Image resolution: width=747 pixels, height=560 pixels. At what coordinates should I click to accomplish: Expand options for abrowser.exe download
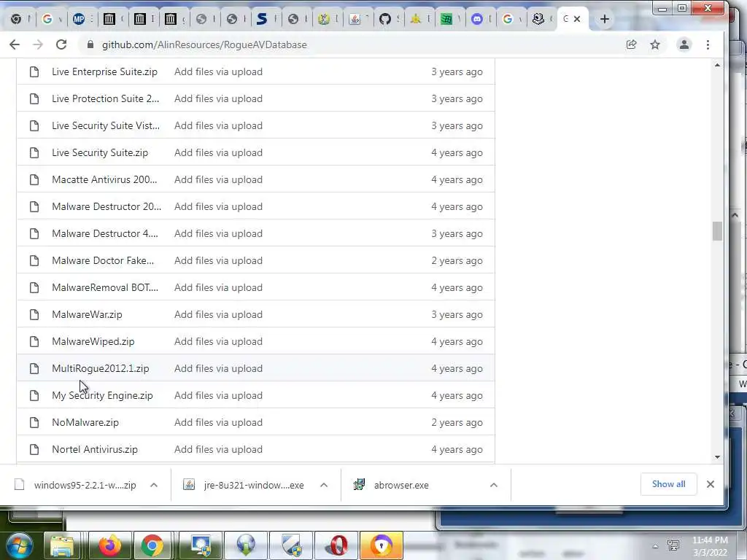click(494, 485)
